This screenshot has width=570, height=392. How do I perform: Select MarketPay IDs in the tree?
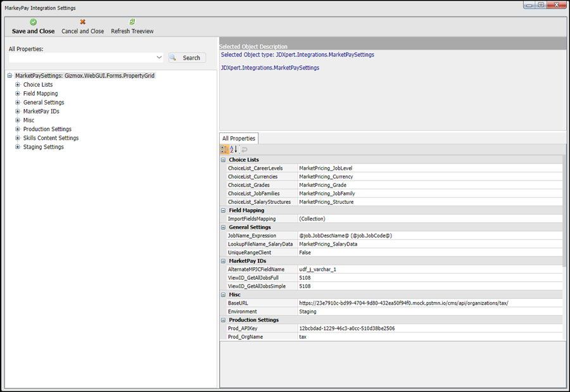tap(41, 111)
